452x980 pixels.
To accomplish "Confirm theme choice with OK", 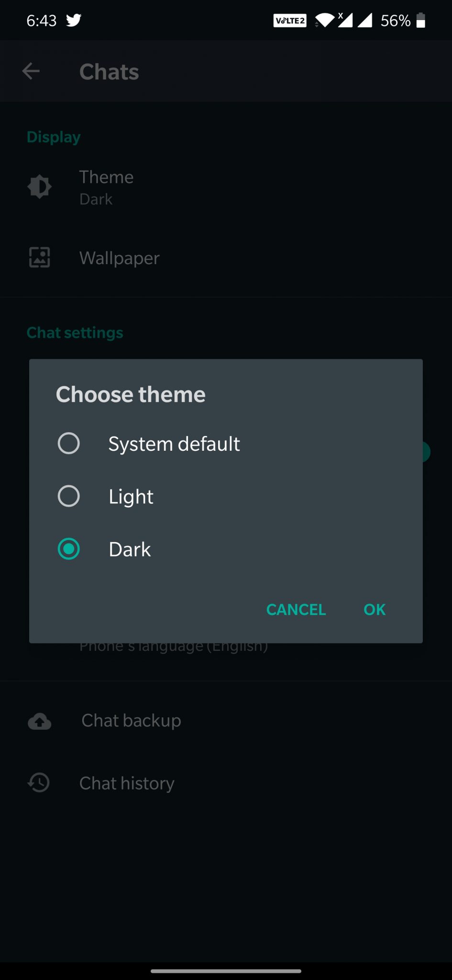I will pyautogui.click(x=375, y=610).
